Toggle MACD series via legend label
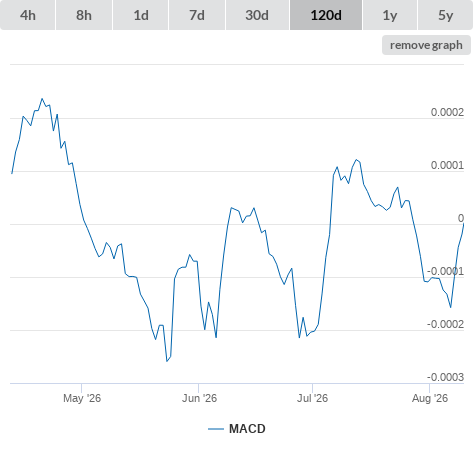 pyautogui.click(x=247, y=429)
